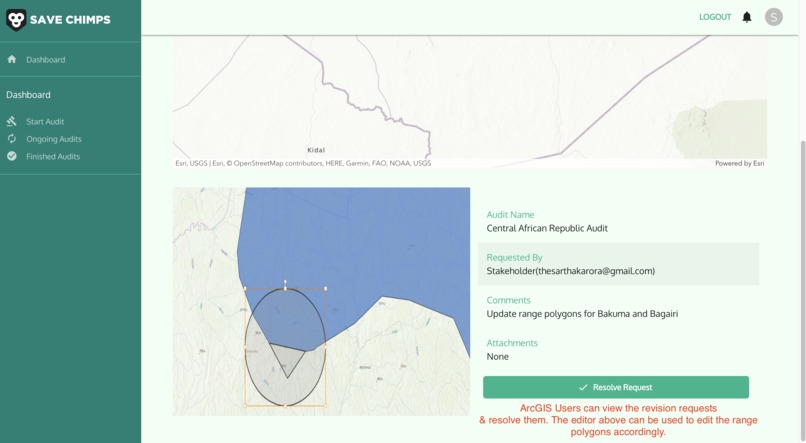Click the Attachments None value

498,357
